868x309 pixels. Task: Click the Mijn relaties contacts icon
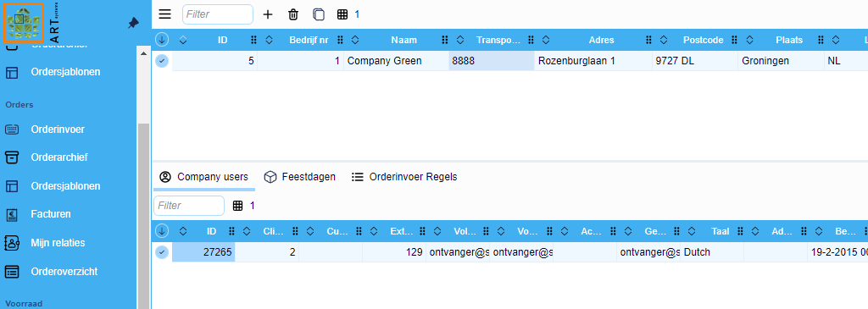click(x=12, y=243)
